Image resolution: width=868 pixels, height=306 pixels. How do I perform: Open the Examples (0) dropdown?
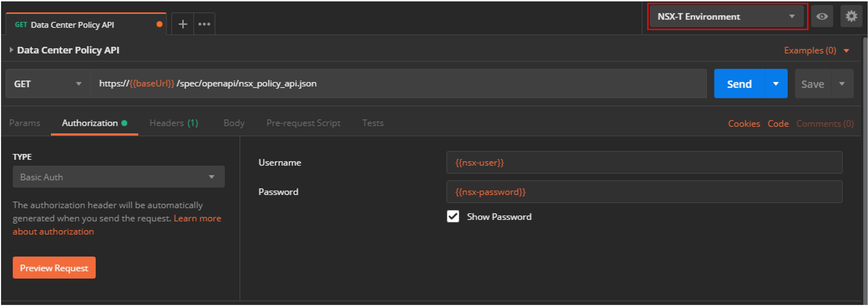(816, 51)
